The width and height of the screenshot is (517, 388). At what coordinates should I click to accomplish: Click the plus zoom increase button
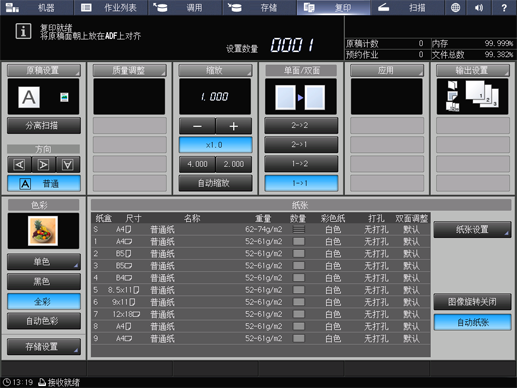[234, 126]
